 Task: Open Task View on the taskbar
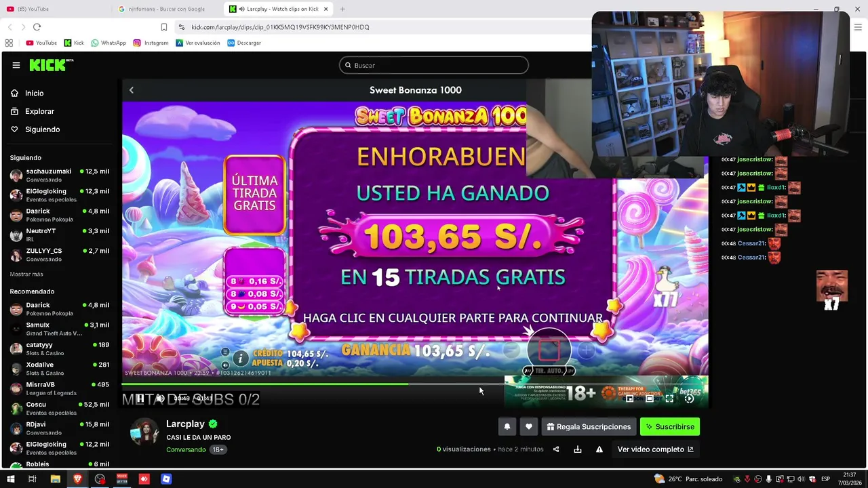click(32, 479)
